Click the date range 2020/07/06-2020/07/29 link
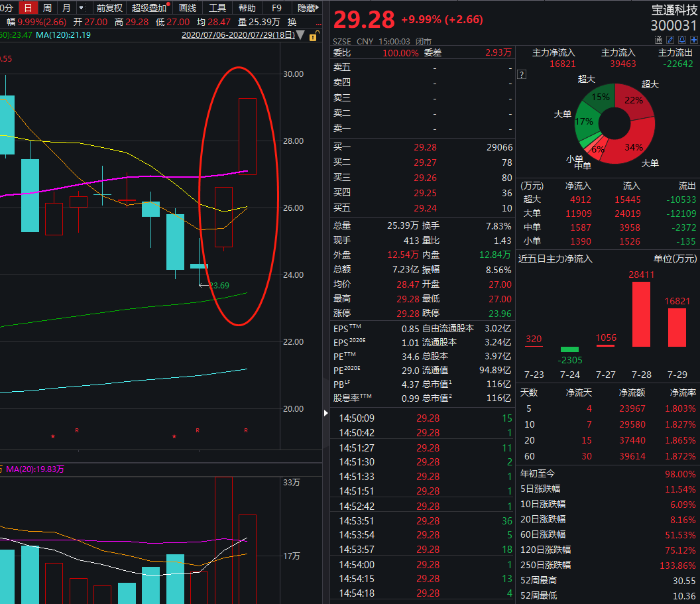This screenshot has width=700, height=604. click(238, 35)
